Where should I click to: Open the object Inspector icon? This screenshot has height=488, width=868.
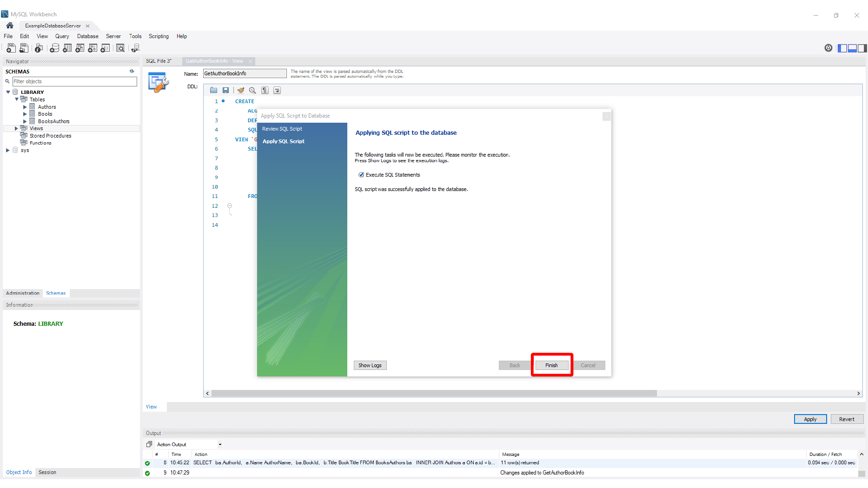pos(39,48)
